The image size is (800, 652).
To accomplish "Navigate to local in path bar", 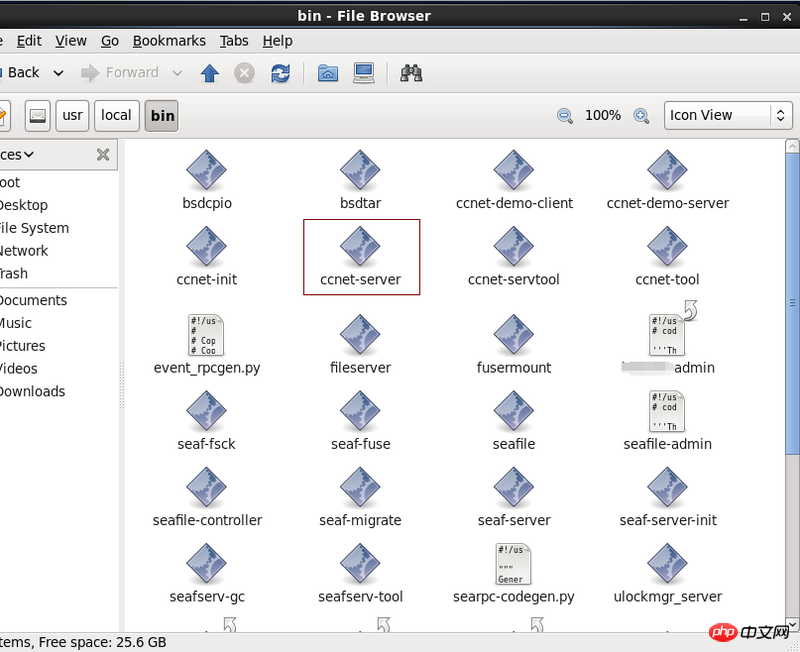I will [116, 116].
